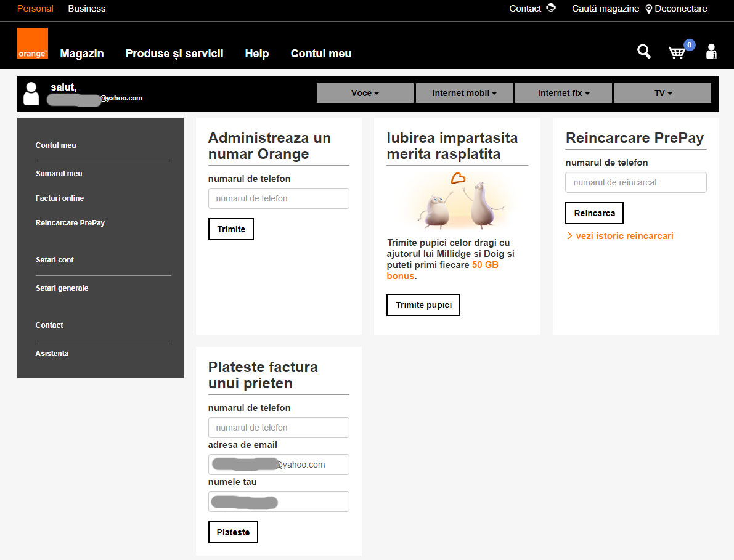
Task: Open Facturi online in sidebar
Action: click(x=60, y=198)
